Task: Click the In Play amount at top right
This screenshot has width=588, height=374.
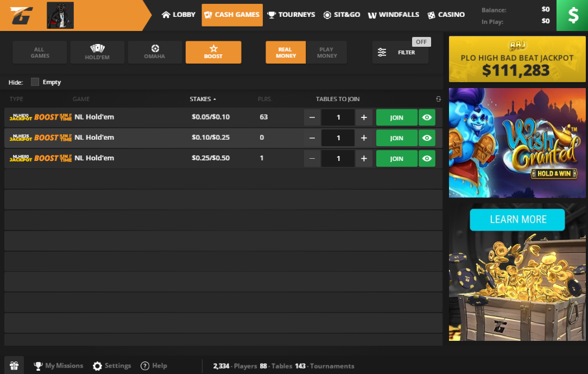Action: tap(546, 21)
